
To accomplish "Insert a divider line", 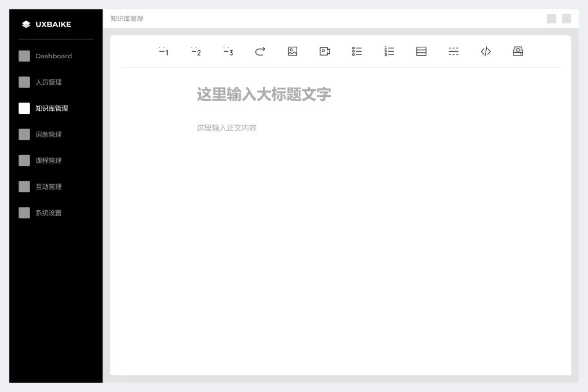I will tap(454, 51).
